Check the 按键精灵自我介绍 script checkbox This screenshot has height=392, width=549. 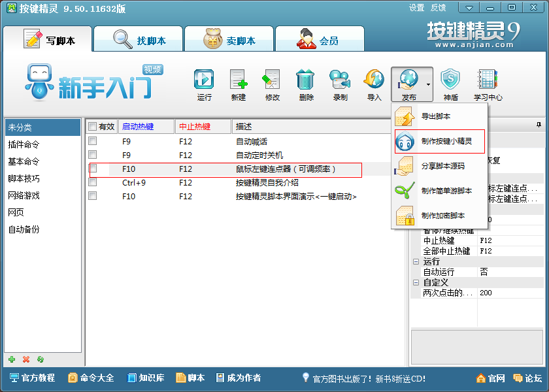click(92, 182)
